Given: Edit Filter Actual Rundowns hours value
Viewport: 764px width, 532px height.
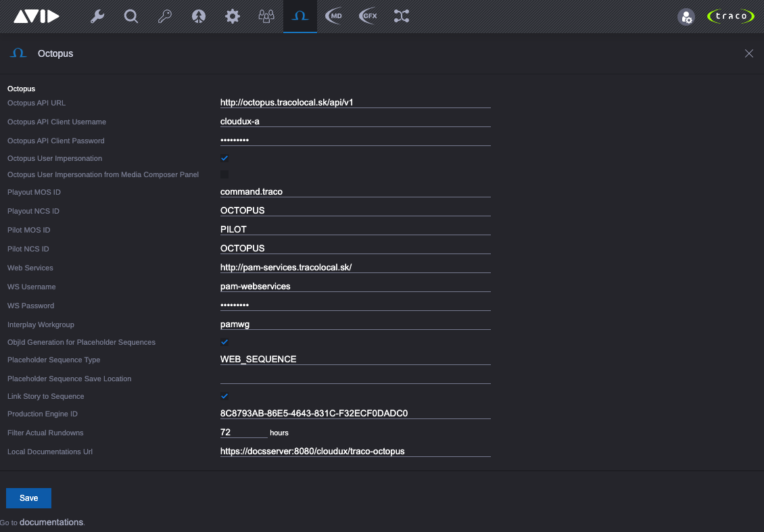Looking at the screenshot, I should pos(243,432).
